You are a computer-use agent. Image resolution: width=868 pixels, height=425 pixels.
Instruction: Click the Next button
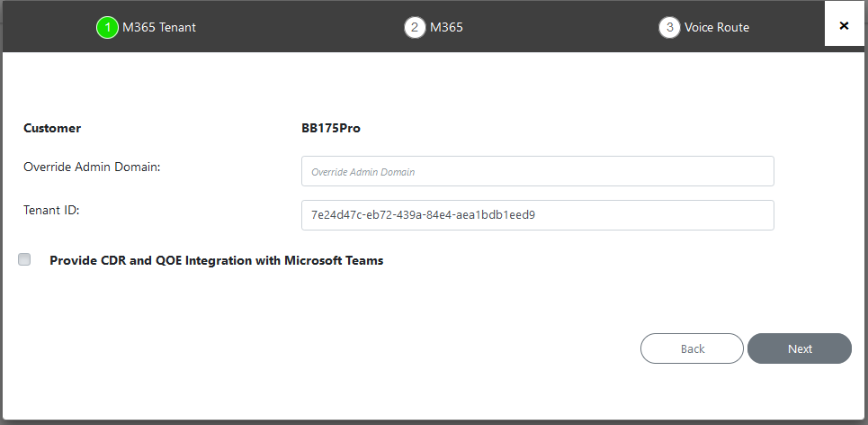point(800,348)
